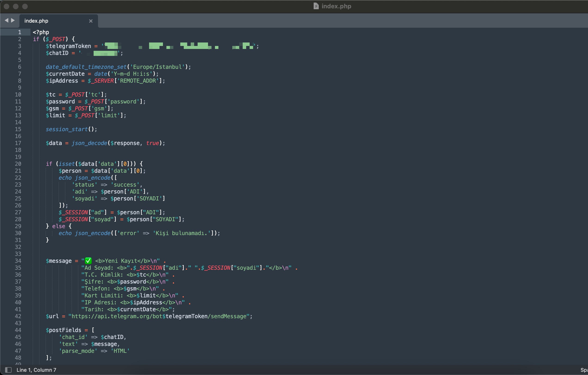Click the window close traffic light
Viewport: 588px width, 375px height.
coord(7,6)
